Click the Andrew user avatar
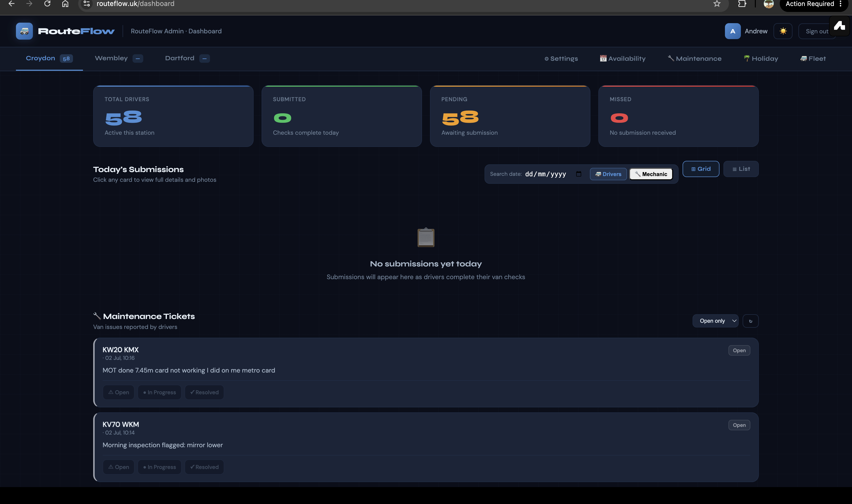Image resolution: width=852 pixels, height=504 pixels. (732, 31)
